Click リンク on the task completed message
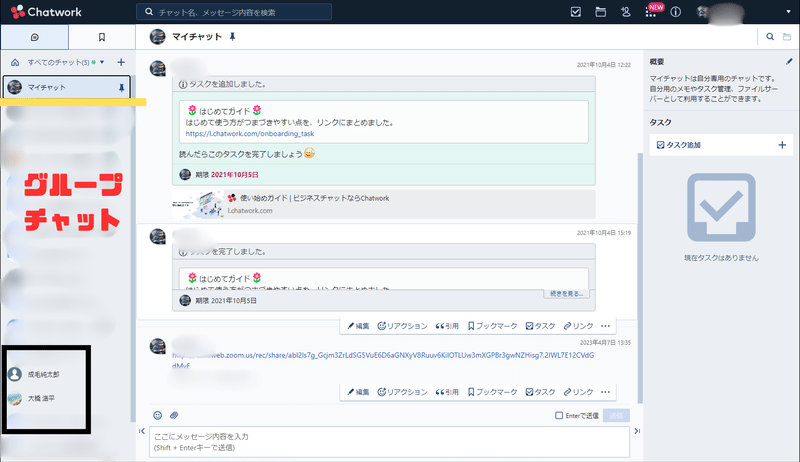This screenshot has height=462, width=800. pyautogui.click(x=578, y=326)
